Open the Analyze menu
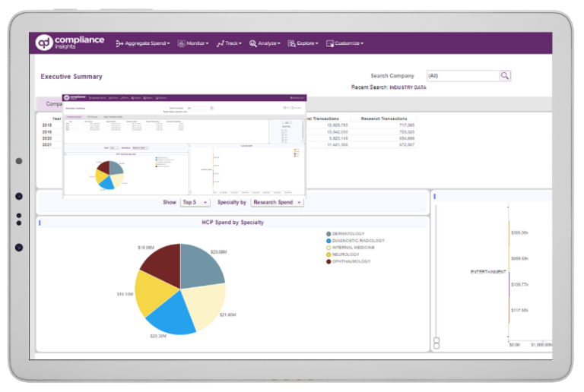Screen dimensions: 584x392 click(x=265, y=43)
